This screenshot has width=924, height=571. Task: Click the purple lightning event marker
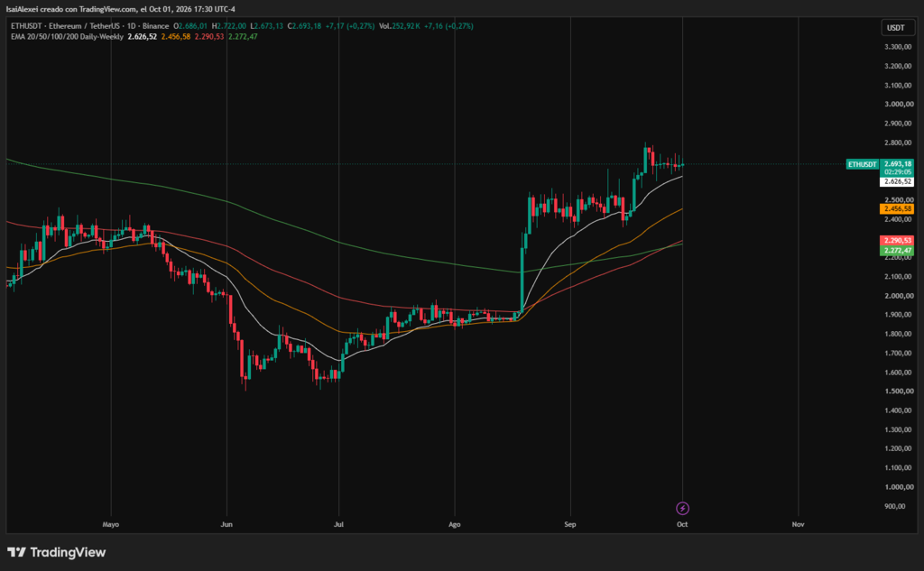click(682, 508)
